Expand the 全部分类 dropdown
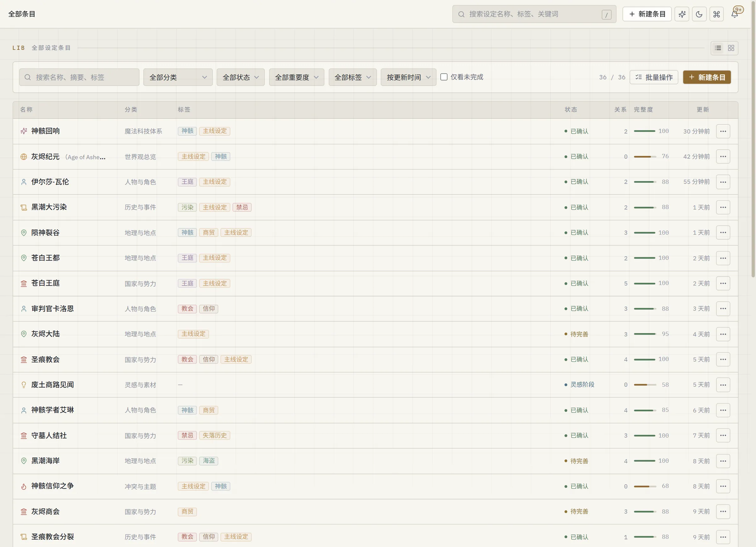This screenshot has width=756, height=547. 178,77
